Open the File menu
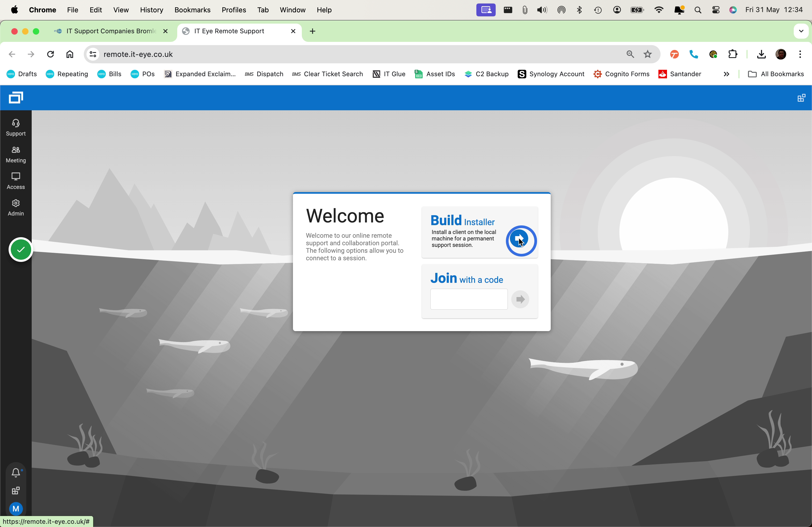Viewport: 812px width, 527px height. (72, 10)
